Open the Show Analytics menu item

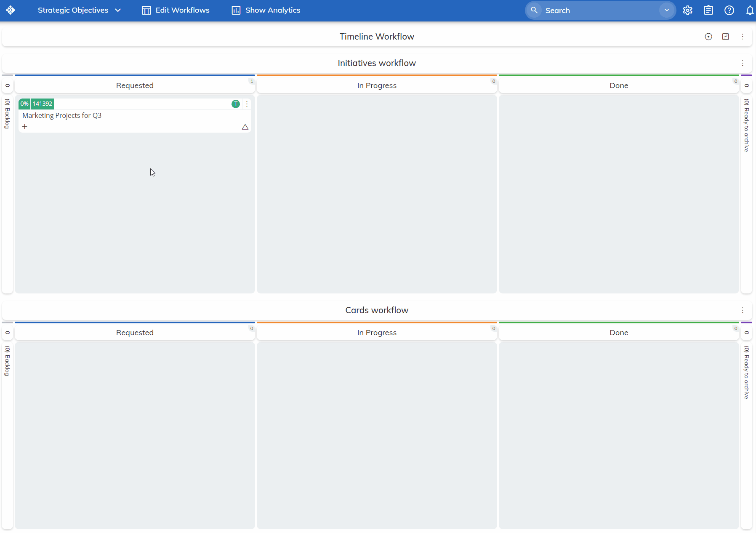[265, 10]
